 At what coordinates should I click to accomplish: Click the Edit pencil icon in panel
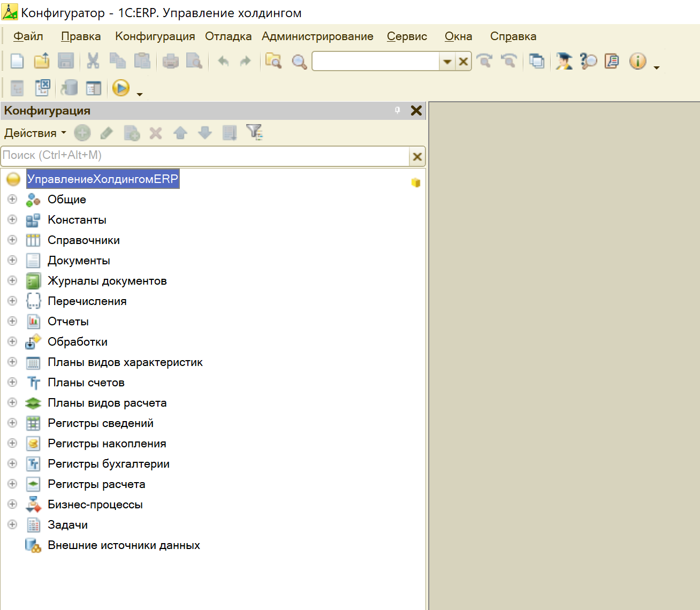[106, 133]
